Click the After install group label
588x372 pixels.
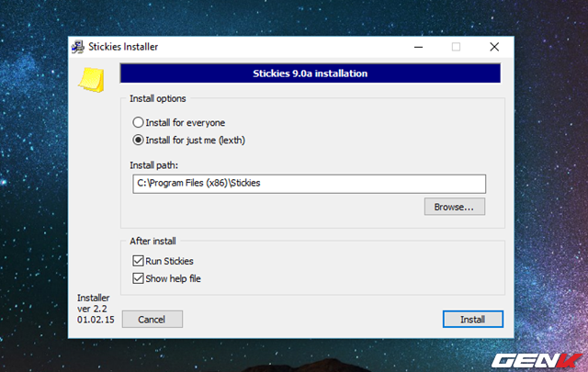pos(153,242)
